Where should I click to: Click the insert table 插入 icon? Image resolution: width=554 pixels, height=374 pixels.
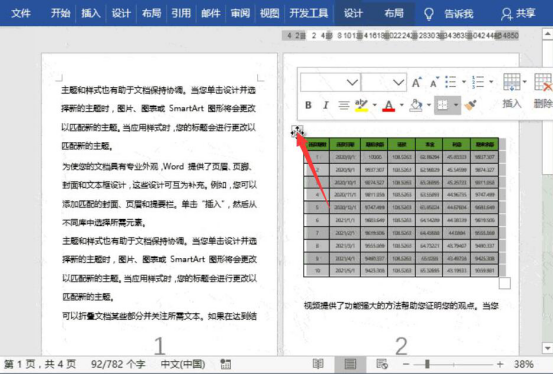point(511,82)
